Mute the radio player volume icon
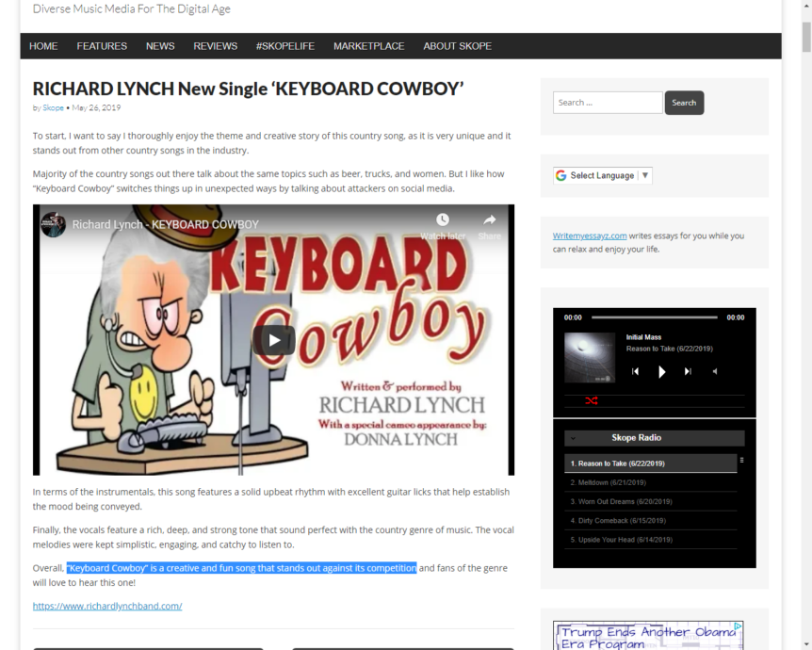 (x=715, y=371)
